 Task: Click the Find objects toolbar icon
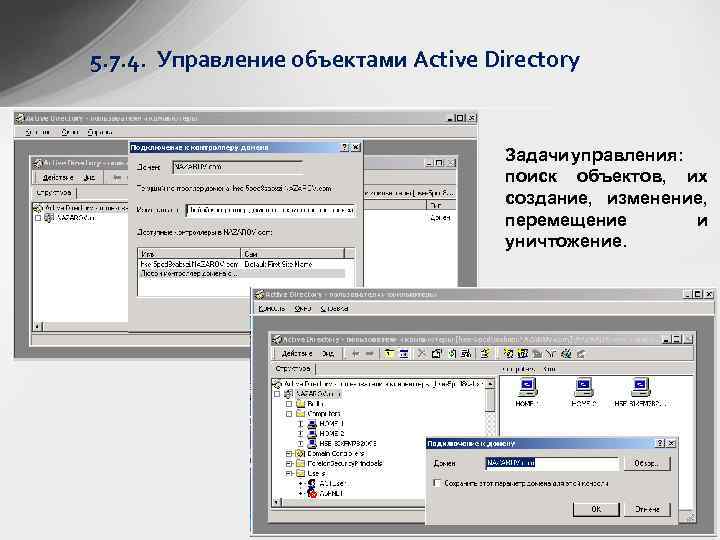tap(566, 354)
